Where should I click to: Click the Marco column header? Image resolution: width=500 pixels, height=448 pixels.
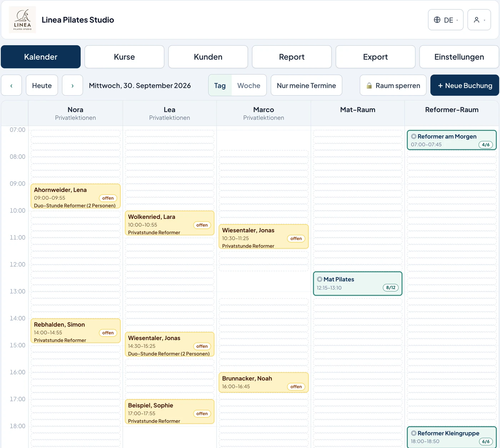[264, 113]
